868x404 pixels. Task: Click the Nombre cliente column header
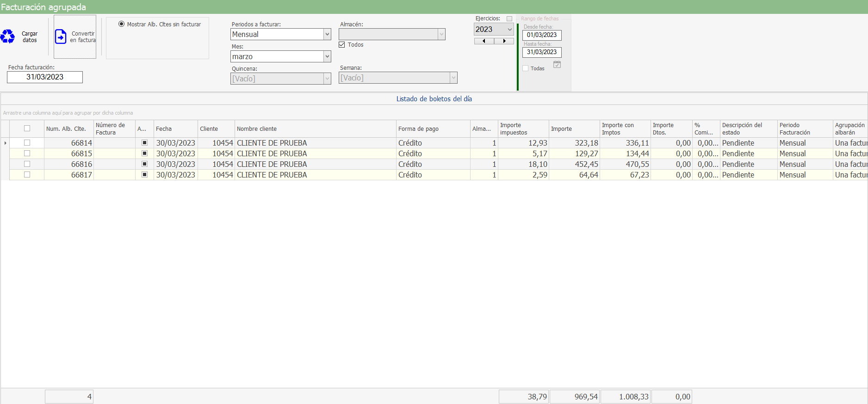[x=315, y=129]
